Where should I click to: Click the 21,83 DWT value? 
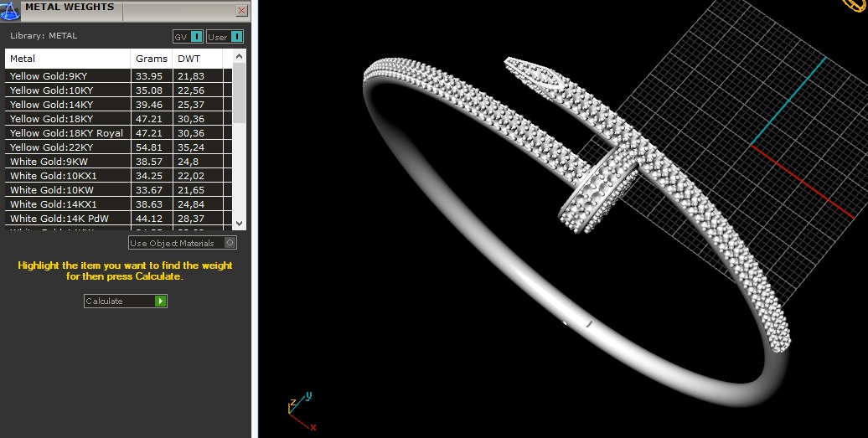pyautogui.click(x=191, y=76)
